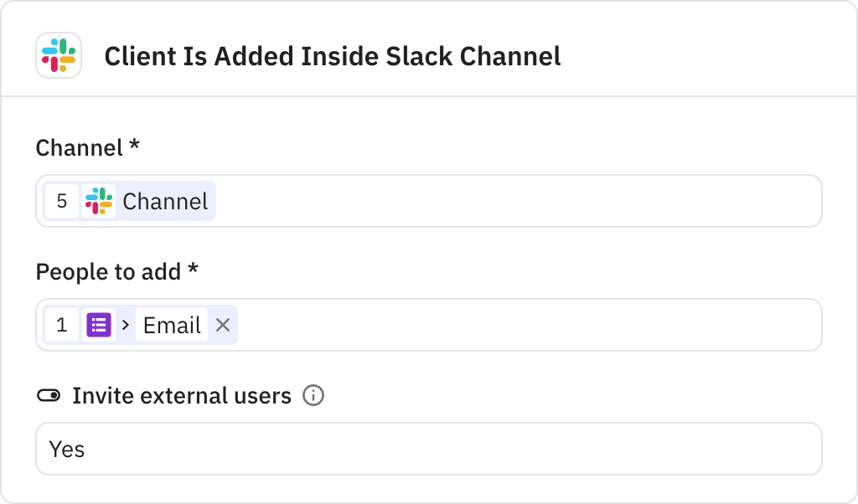Open the Channel selection field

point(503,201)
